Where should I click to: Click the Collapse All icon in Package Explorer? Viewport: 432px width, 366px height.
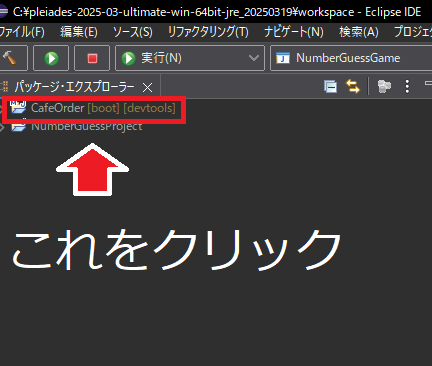(x=330, y=87)
